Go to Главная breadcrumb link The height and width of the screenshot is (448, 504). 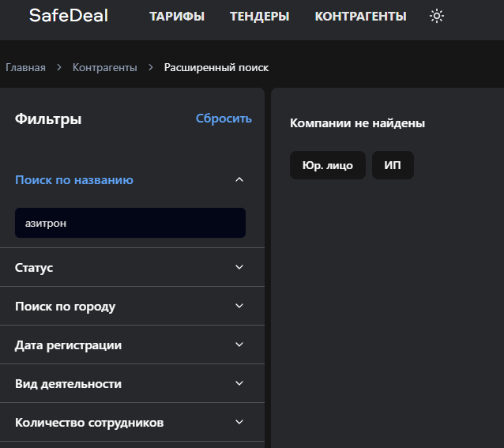(25, 68)
